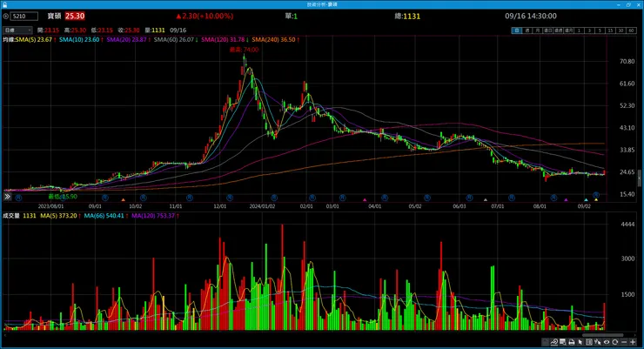
Task: Click the stock name 寶碩
Action: click(54, 16)
